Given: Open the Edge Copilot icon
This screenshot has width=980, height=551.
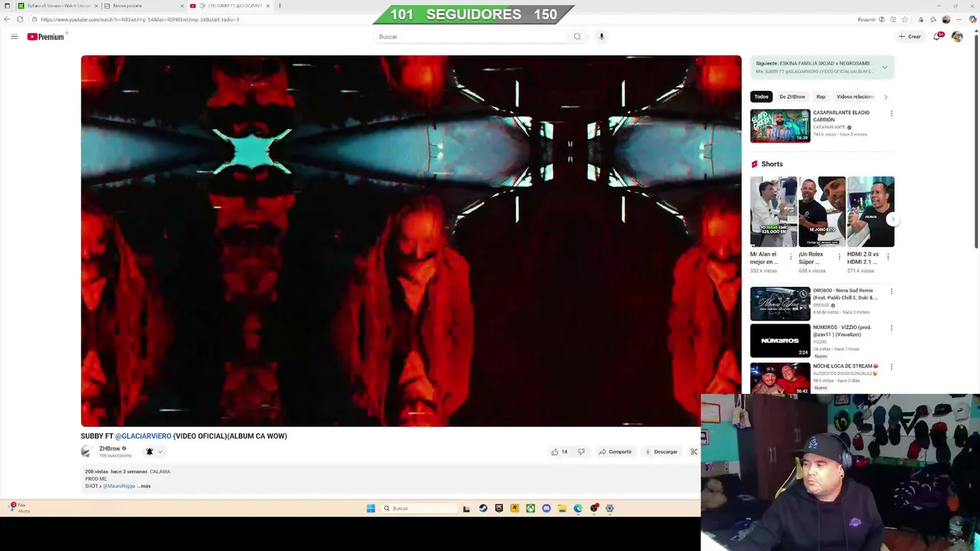Looking at the screenshot, I should [x=972, y=19].
